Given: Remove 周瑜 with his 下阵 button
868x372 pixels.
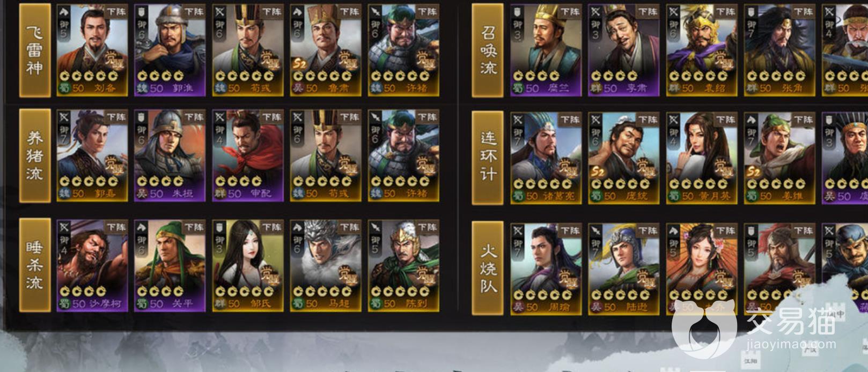Looking at the screenshot, I should pyautogui.click(x=570, y=230).
